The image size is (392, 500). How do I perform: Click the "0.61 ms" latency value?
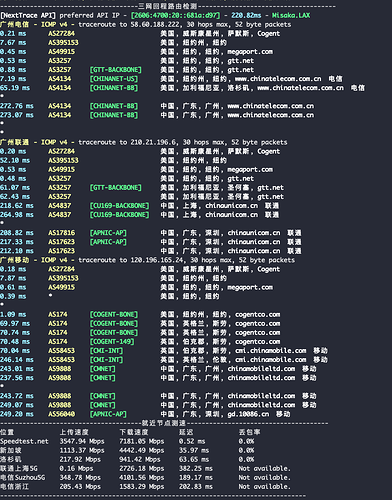click(13, 287)
